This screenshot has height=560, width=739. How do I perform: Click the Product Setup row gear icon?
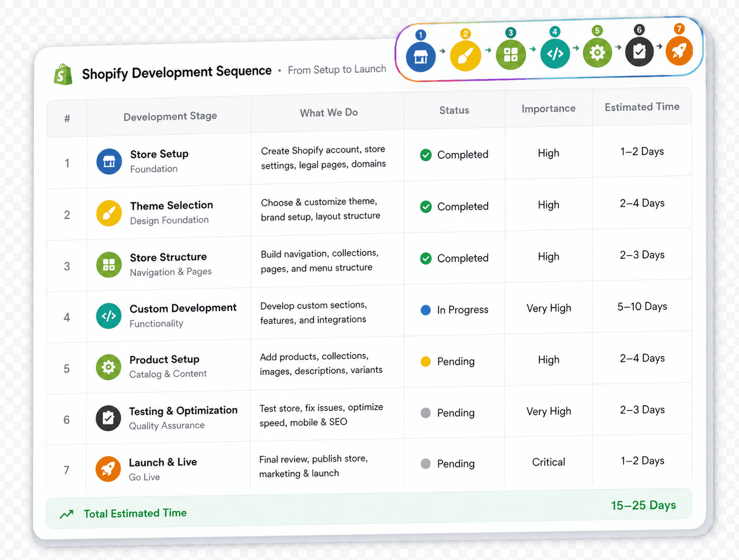point(109,367)
